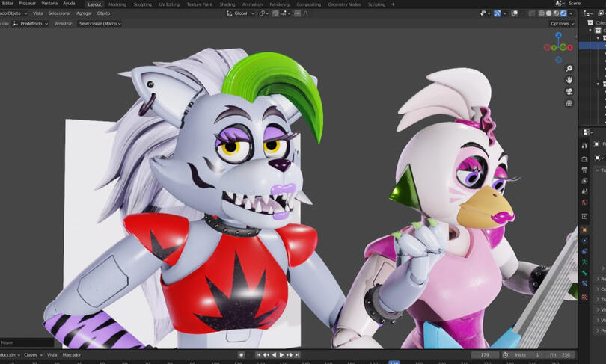
Task: Open the World properties tab
Action: click(x=584, y=203)
